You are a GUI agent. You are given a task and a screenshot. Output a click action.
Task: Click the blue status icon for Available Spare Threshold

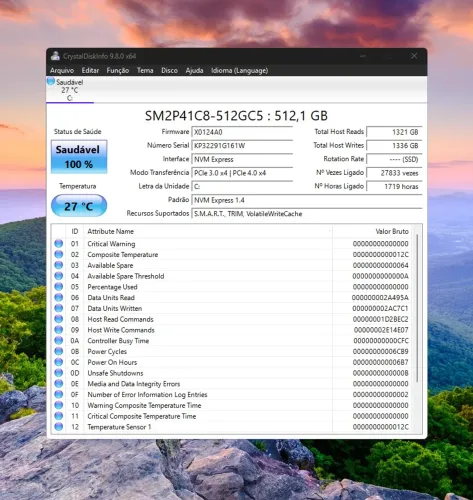(59, 276)
